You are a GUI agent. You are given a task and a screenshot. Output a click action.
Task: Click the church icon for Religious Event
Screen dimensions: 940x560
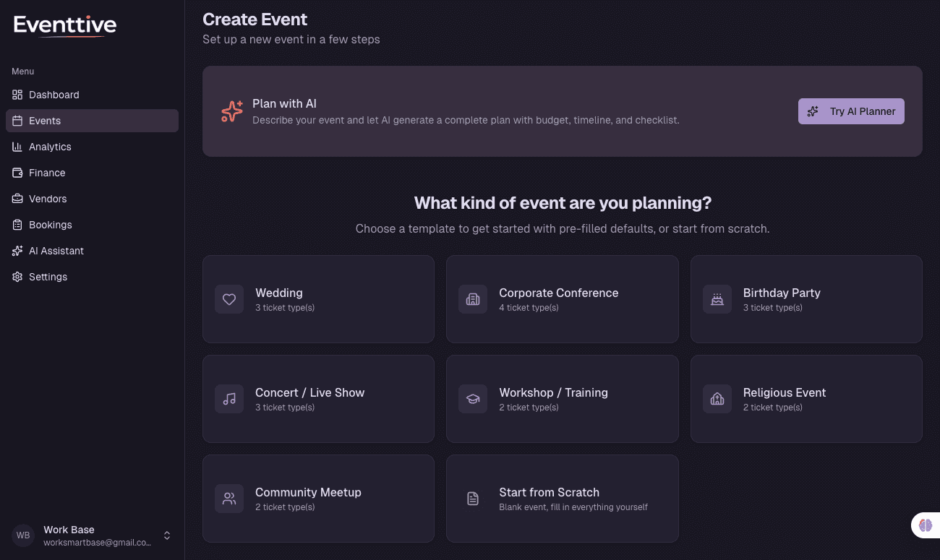(x=717, y=399)
